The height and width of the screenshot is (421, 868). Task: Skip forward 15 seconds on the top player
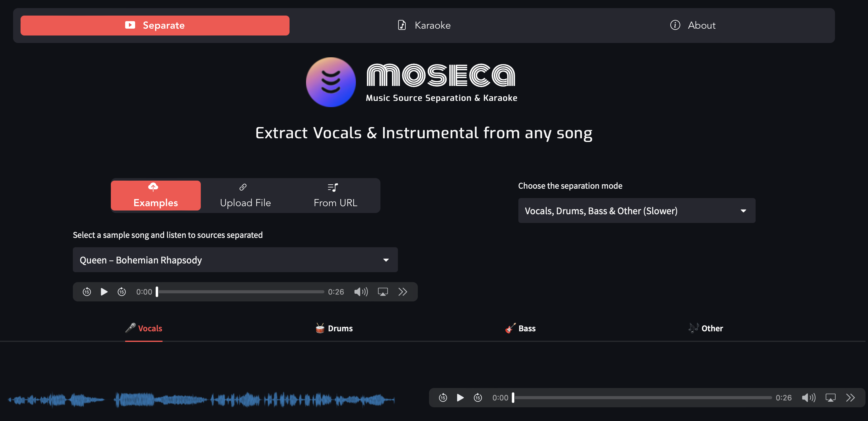tap(122, 291)
